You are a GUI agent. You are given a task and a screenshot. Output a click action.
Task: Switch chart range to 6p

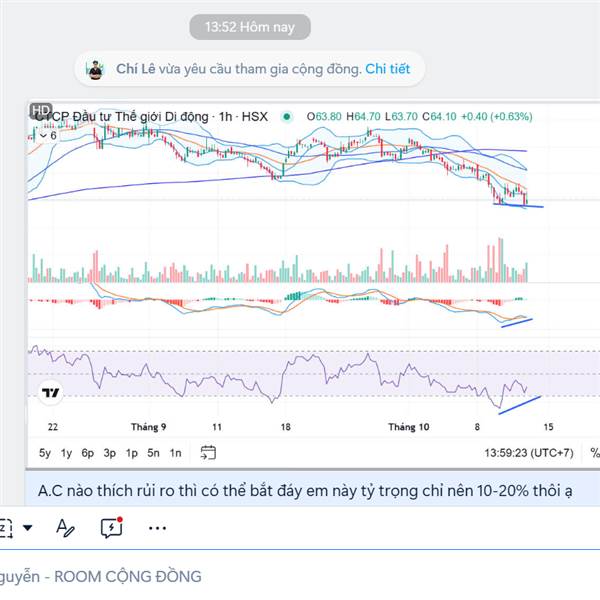point(88,453)
